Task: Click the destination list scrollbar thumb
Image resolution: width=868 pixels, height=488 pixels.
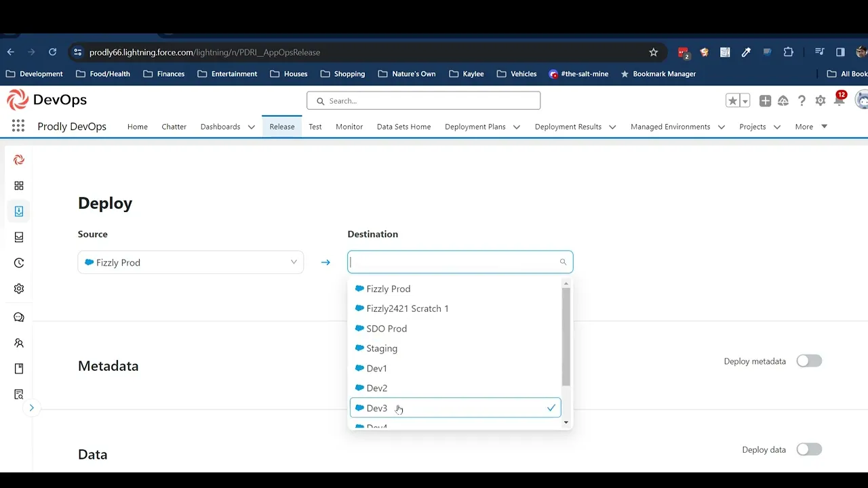Action: click(566, 336)
